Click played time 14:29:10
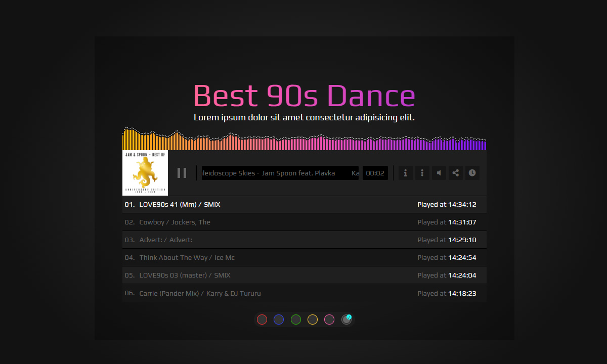The image size is (607, 364). (462, 240)
